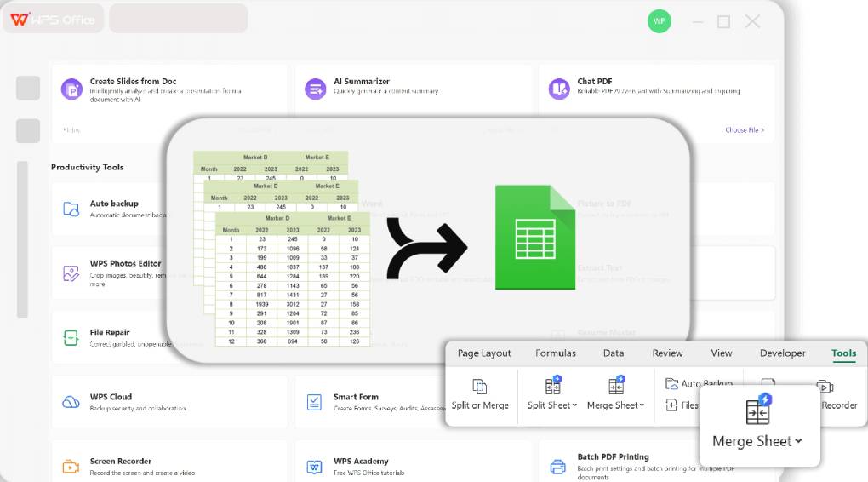The width and height of the screenshot is (868, 482).
Task: Open the Smart Form icon
Action: [x=315, y=402]
